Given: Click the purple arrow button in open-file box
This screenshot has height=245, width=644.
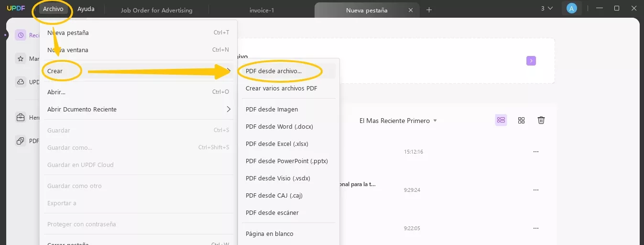Looking at the screenshot, I should (531, 61).
